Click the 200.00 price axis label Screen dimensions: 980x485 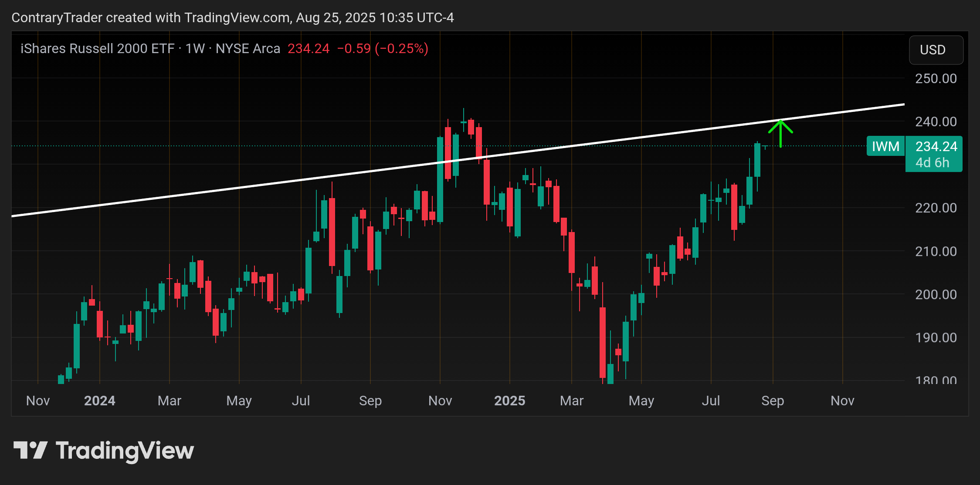coord(936,295)
